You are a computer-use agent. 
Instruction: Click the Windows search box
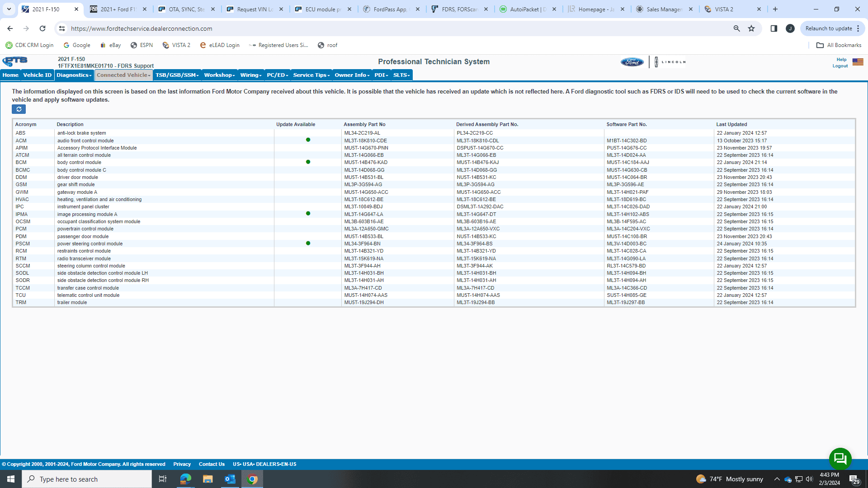[x=86, y=479]
